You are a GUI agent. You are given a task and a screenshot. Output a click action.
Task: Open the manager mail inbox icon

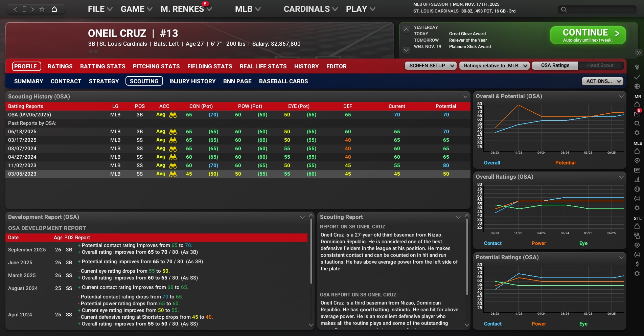(637, 114)
